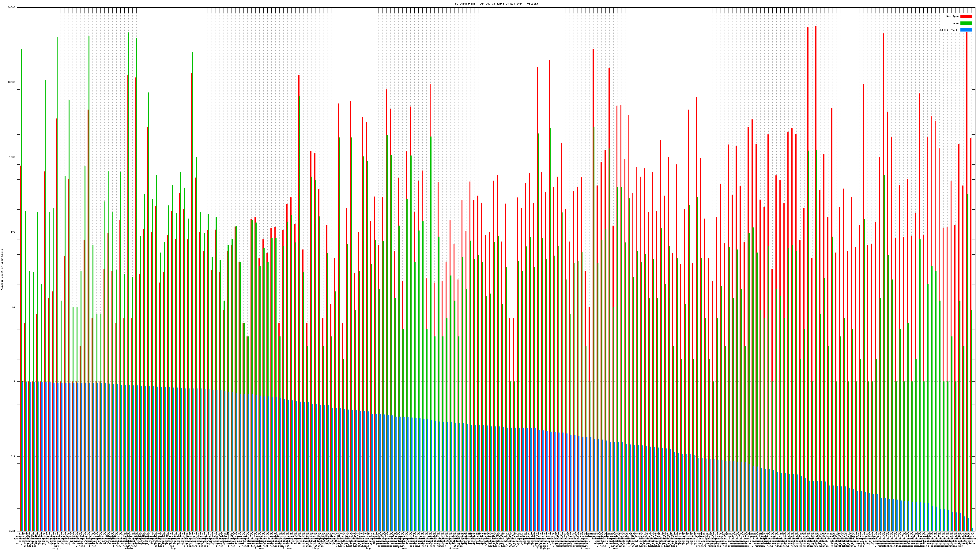
Task: Click the 0.1 y-axis label
Action: coord(13,456)
